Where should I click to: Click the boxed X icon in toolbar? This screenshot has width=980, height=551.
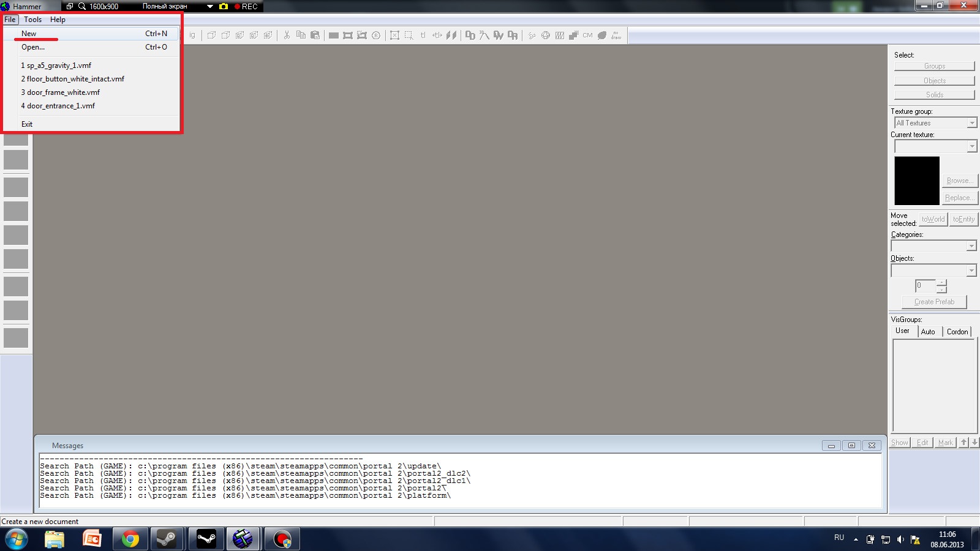394,35
